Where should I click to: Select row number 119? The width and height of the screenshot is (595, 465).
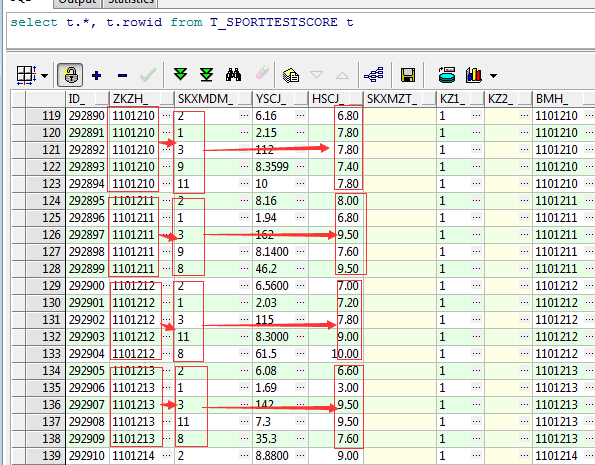tap(46, 115)
